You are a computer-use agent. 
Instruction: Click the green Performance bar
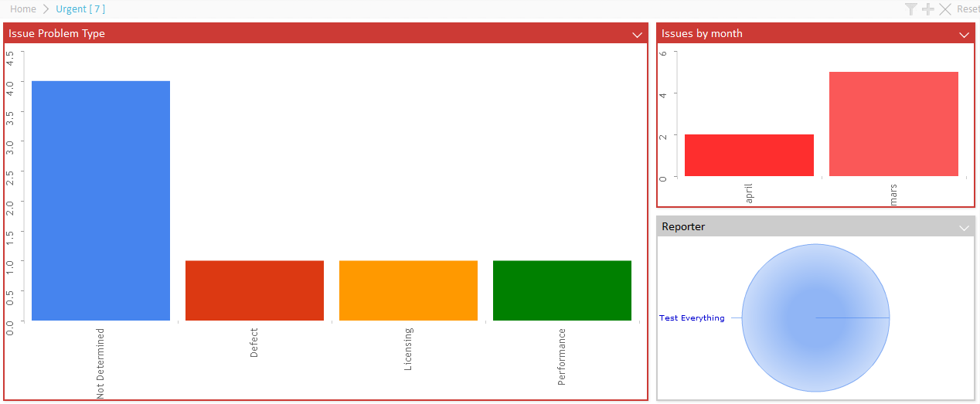coord(562,290)
